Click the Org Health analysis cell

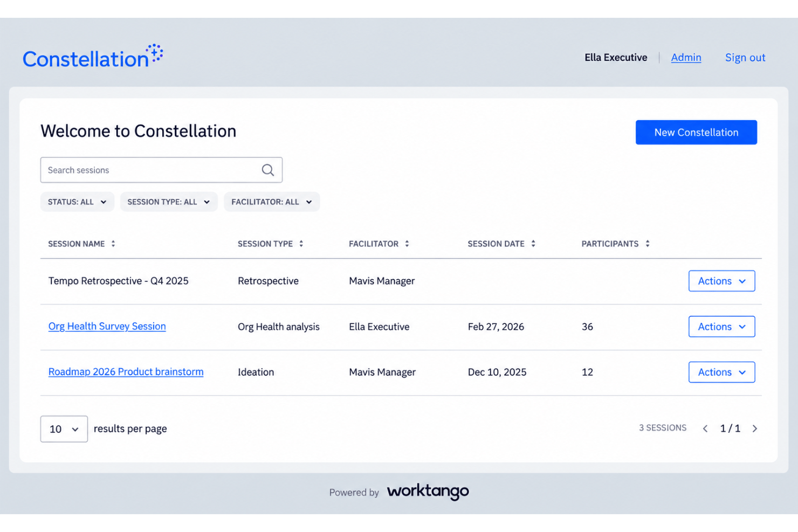[279, 327]
